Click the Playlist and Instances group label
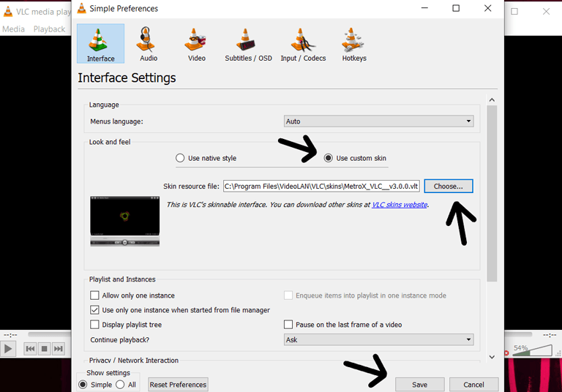 tap(122, 279)
